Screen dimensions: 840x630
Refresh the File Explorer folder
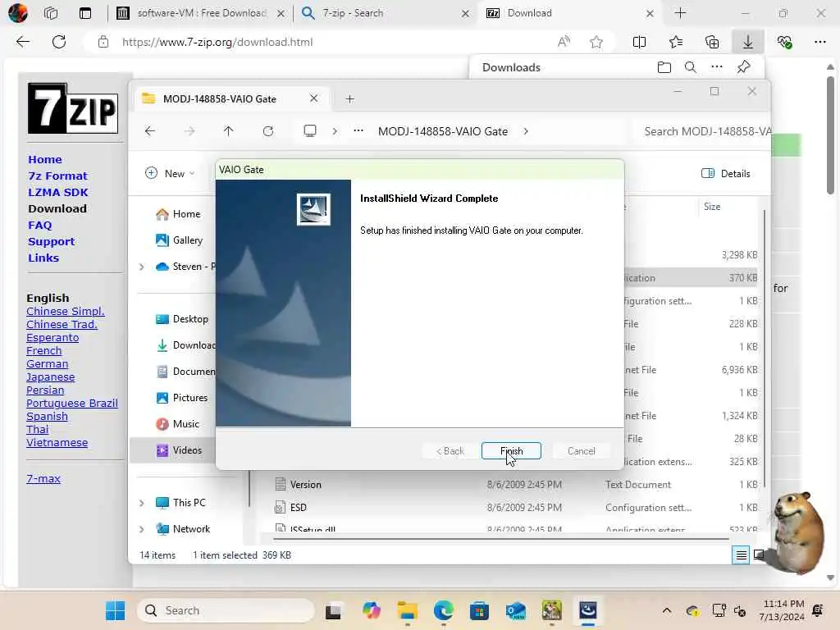268,131
